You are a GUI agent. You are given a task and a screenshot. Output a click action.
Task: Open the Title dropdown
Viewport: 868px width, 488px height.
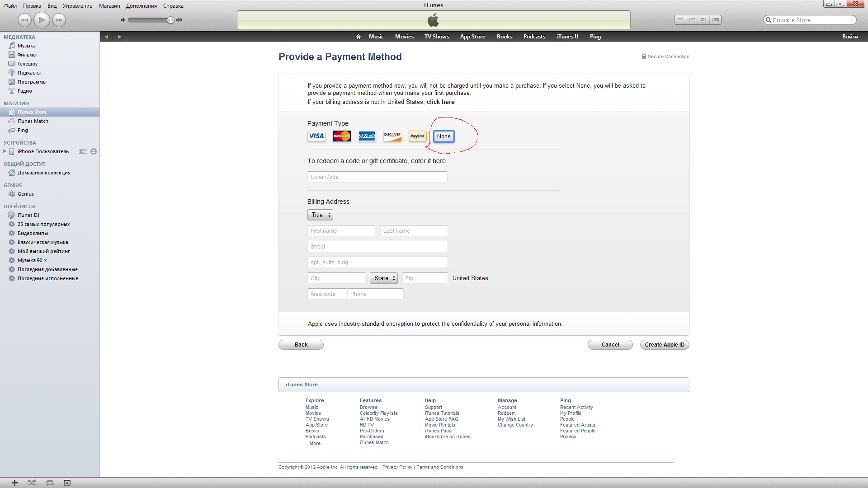320,215
